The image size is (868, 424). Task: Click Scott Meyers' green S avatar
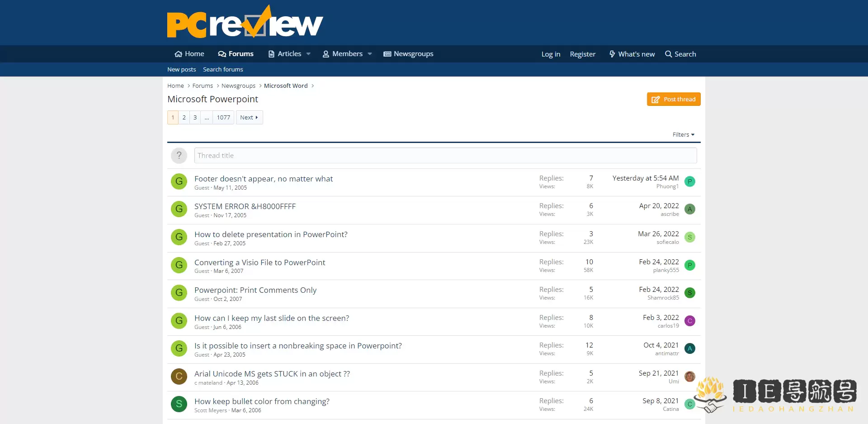click(x=179, y=404)
